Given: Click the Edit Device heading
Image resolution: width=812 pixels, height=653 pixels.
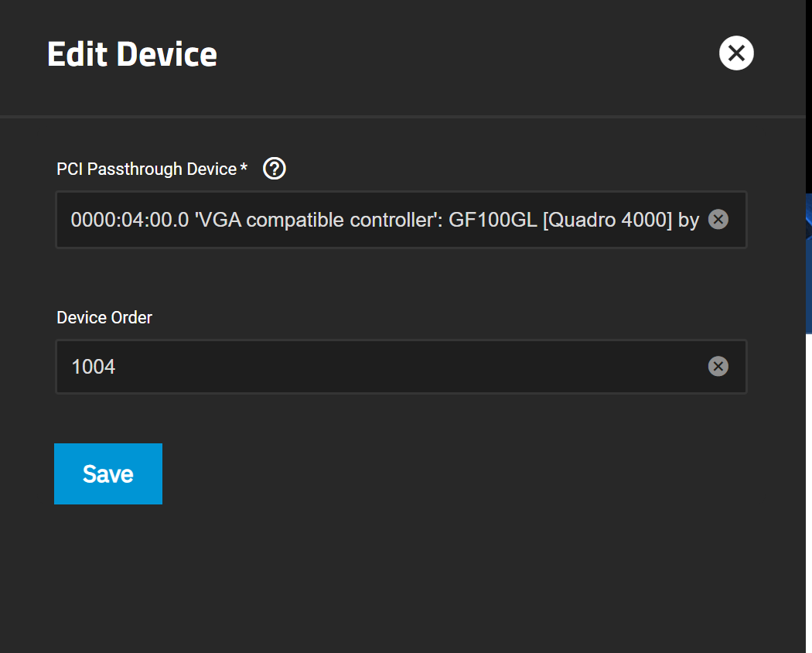Looking at the screenshot, I should pyautogui.click(x=132, y=54).
